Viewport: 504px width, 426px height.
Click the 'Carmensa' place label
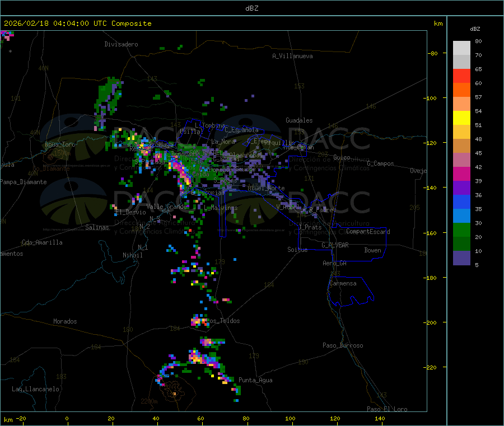tap(343, 283)
